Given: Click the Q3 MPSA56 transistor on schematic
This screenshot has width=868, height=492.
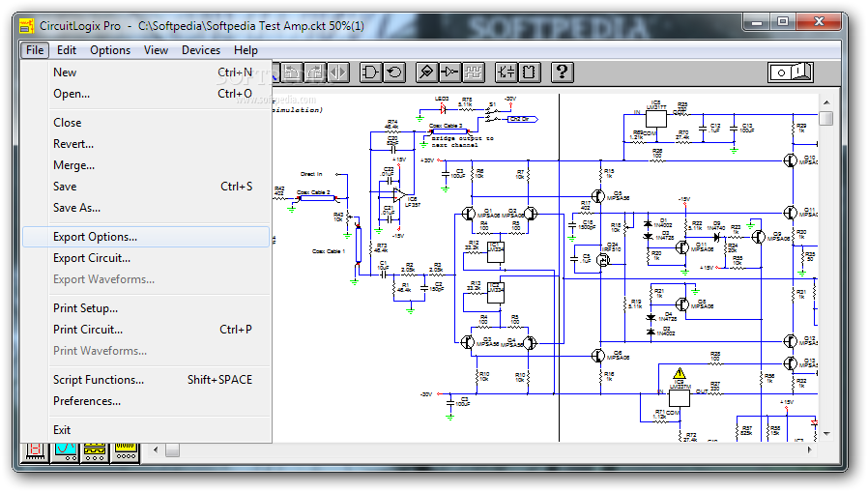Looking at the screenshot, I should coord(469,342).
